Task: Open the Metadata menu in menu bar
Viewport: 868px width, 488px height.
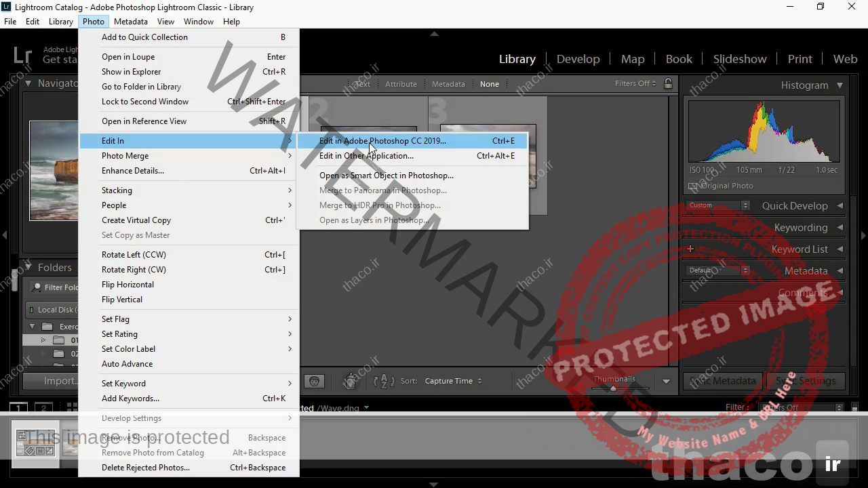Action: pos(131,22)
